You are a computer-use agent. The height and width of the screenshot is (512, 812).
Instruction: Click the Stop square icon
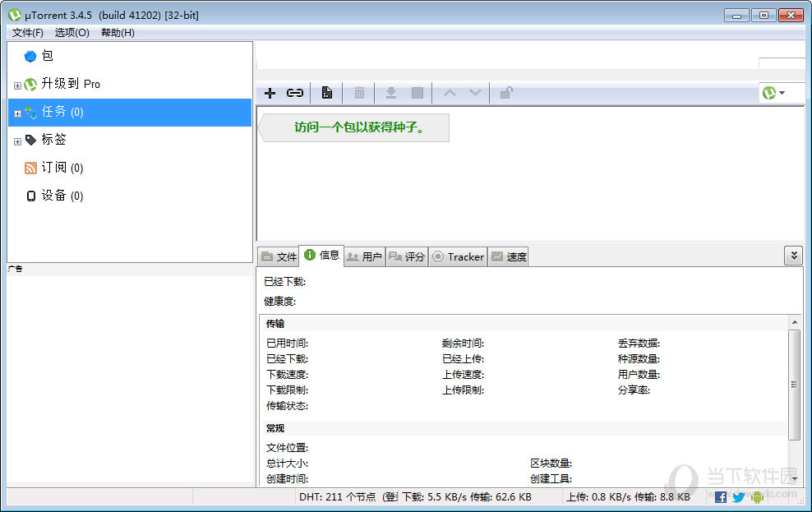tap(418, 93)
